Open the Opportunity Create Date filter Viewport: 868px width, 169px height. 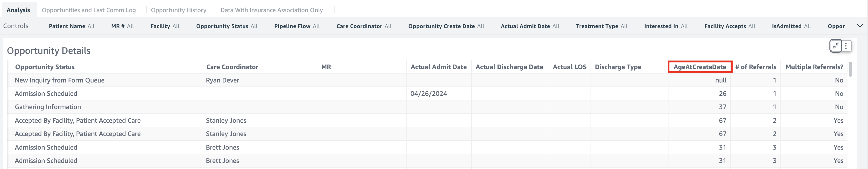point(446,26)
